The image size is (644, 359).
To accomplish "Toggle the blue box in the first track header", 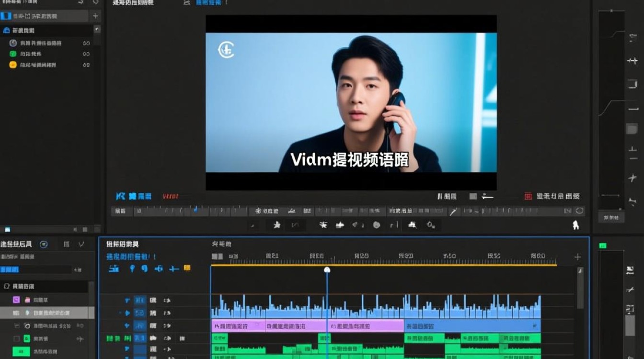I will point(140,301).
